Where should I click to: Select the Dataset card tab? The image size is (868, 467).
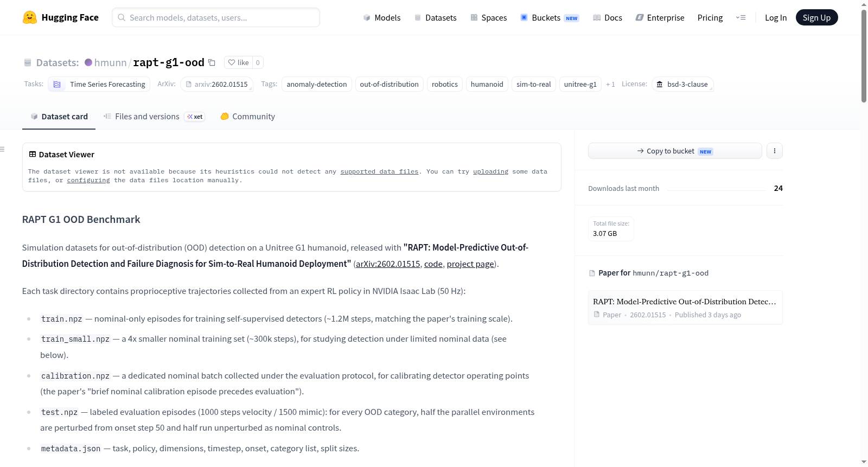point(59,117)
